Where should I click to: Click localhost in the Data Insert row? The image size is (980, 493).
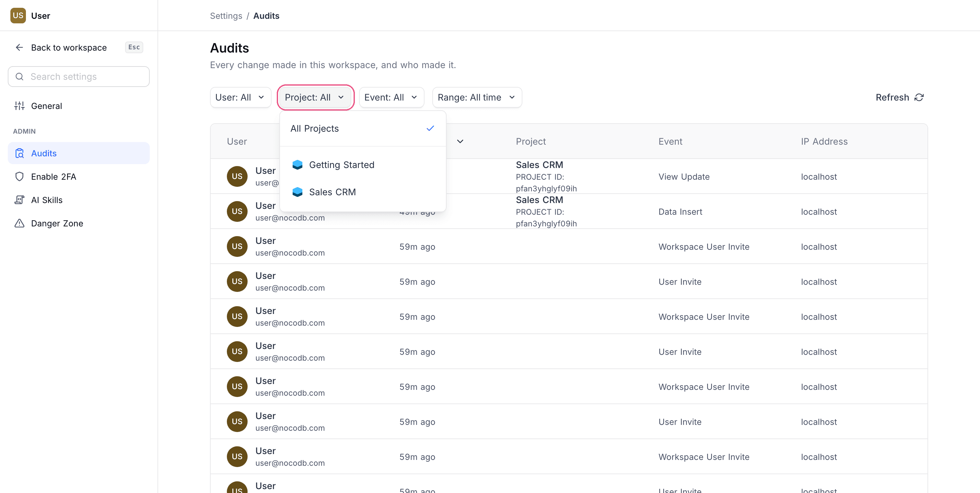(819, 212)
